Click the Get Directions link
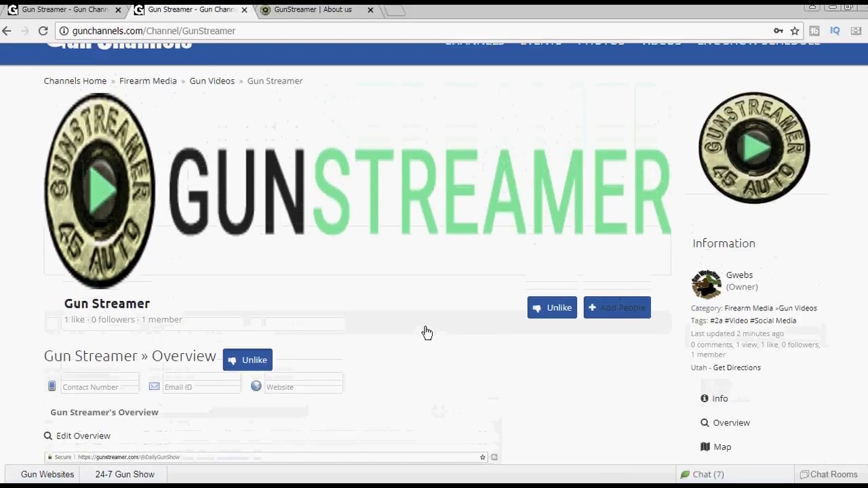This screenshot has height=488, width=868. [x=737, y=367]
